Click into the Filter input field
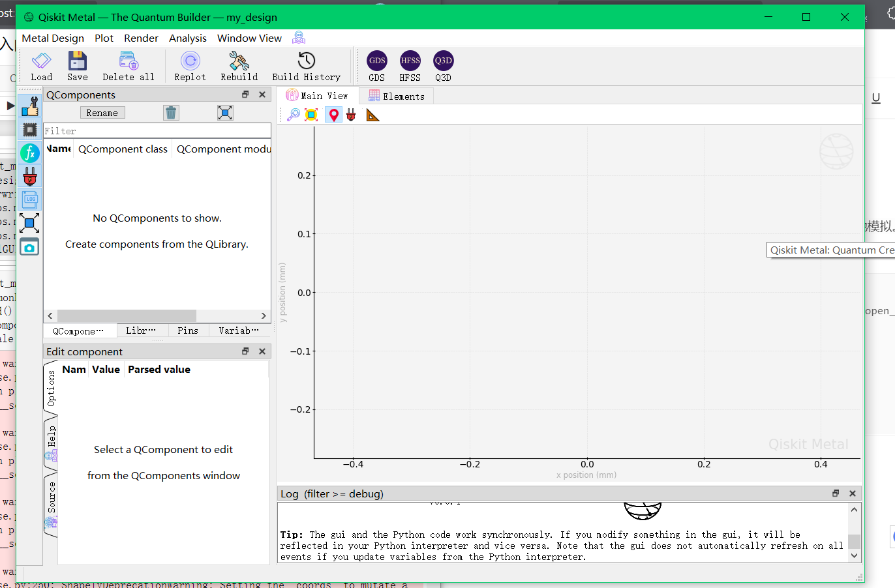This screenshot has width=895, height=588. point(157,130)
